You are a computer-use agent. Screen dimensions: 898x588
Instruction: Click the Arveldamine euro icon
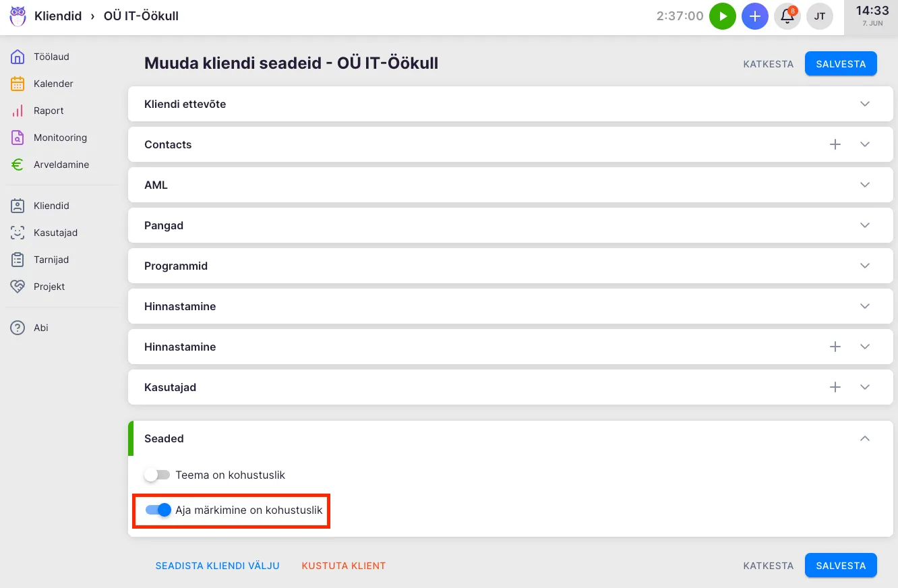coord(18,165)
